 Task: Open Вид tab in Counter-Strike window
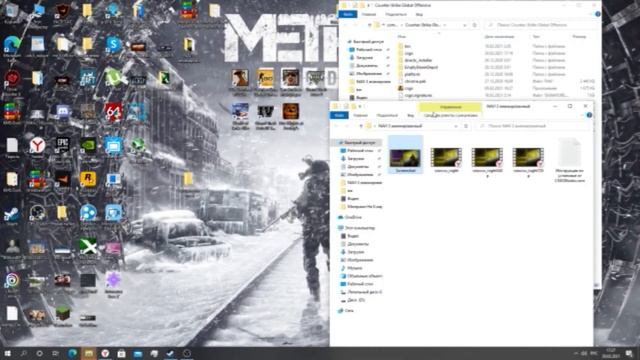pos(419,15)
